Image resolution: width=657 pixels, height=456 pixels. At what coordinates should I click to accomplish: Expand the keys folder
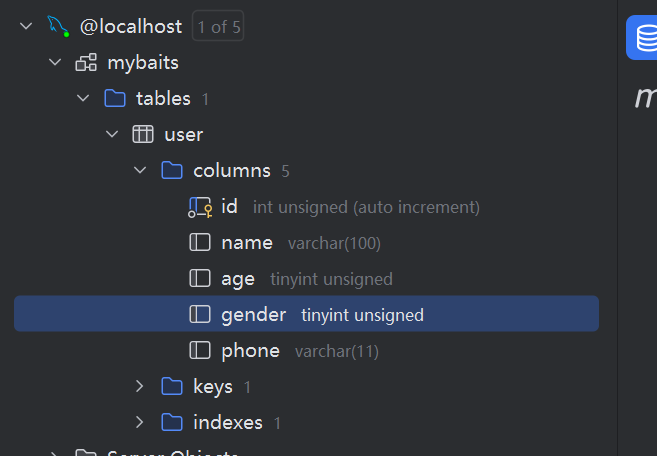tap(140, 386)
